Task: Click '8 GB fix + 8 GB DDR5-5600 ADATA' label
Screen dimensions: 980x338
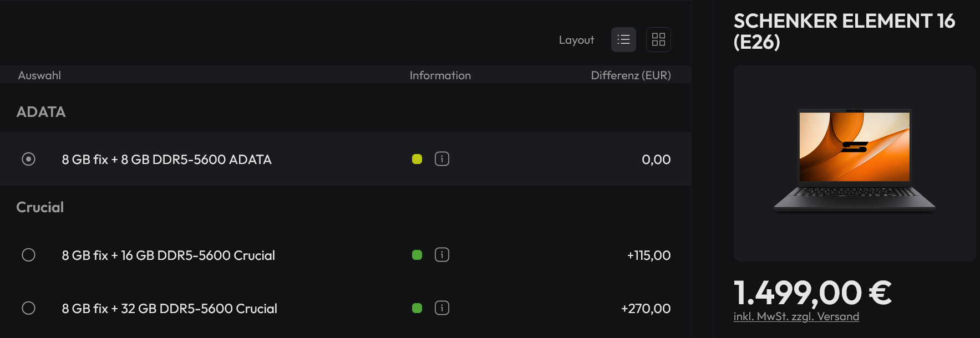Action: [166, 160]
